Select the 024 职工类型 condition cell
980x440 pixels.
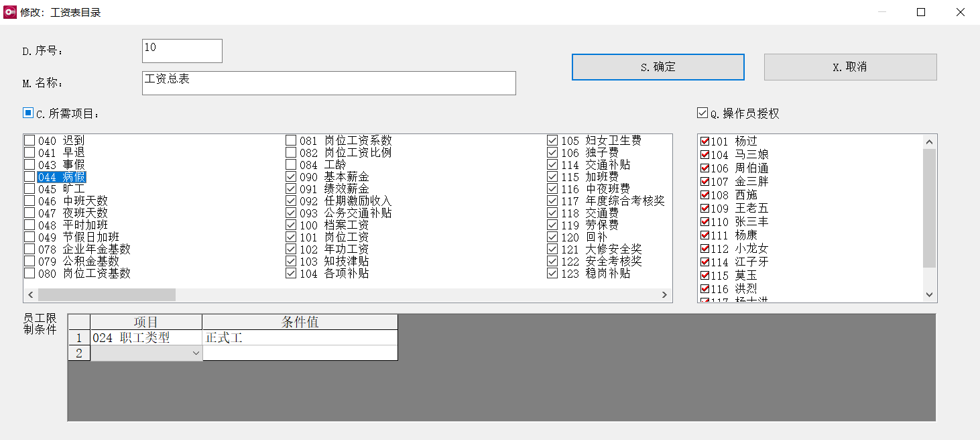point(145,337)
